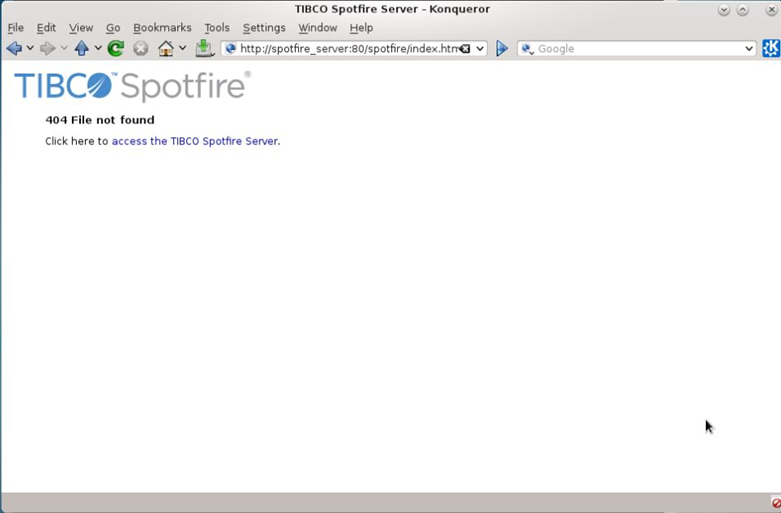Click the '404 File not found' heading
Image resolution: width=781 pixels, height=513 pixels.
pos(100,120)
